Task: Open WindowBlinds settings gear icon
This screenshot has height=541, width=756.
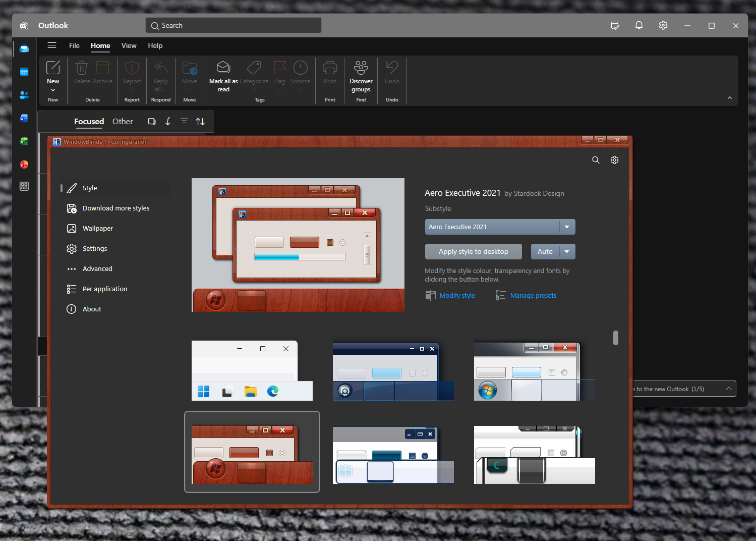Action: click(614, 160)
